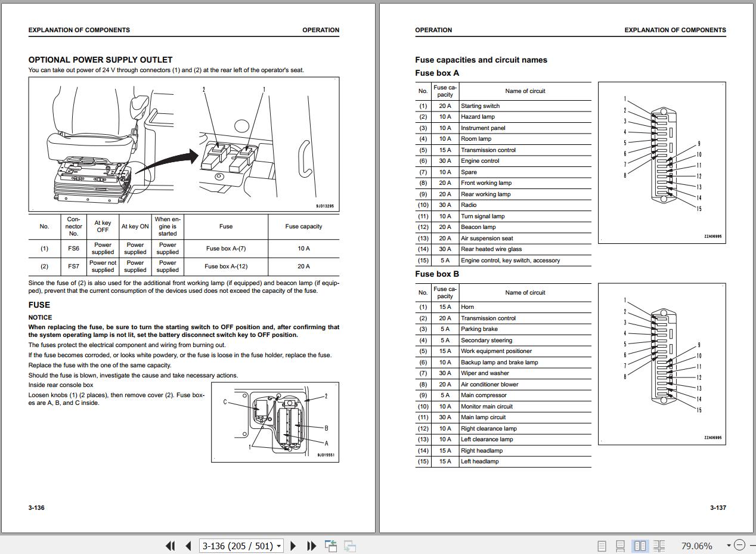The height and width of the screenshot is (554, 756).
Task: Click the OPTIONAL POWER SUPPLY OUTLET heading
Action: click(101, 60)
